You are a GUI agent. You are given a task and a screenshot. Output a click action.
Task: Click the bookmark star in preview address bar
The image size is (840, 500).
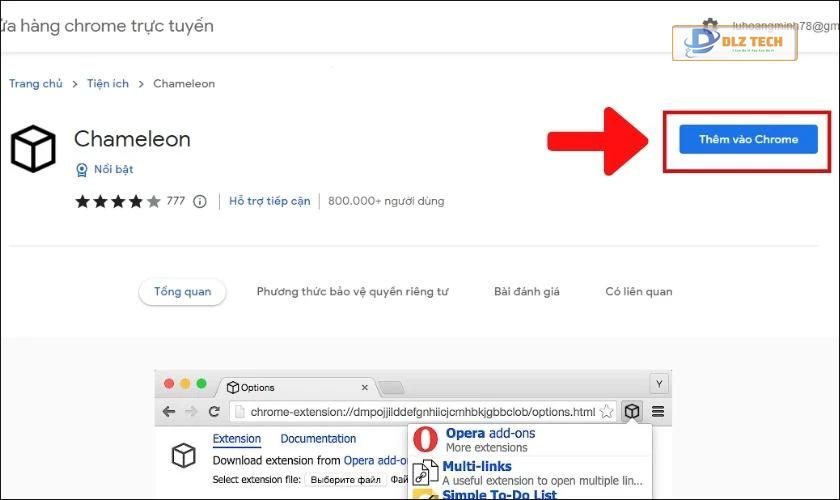606,412
